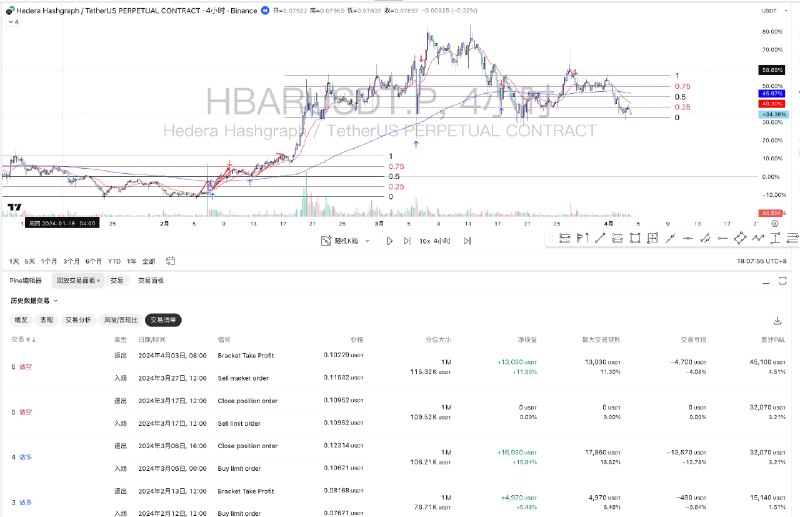Collapse the indicator legend chevron near top-left

click(x=8, y=21)
